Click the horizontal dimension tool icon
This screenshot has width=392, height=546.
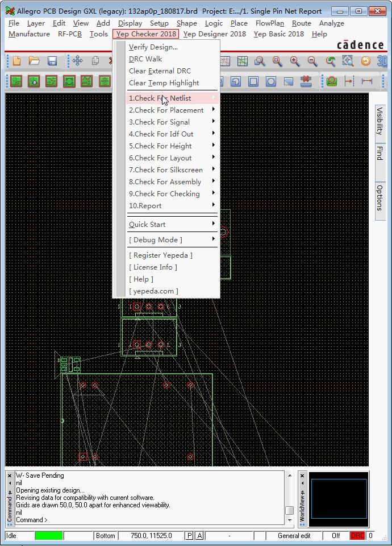click(x=367, y=81)
